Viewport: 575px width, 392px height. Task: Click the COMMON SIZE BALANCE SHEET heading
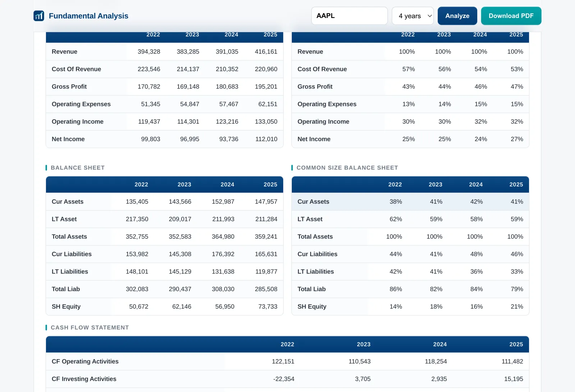(347, 168)
